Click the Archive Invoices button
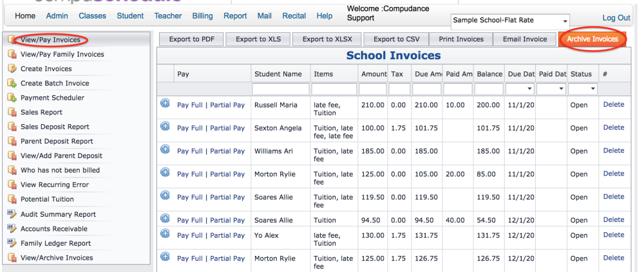 pos(592,39)
